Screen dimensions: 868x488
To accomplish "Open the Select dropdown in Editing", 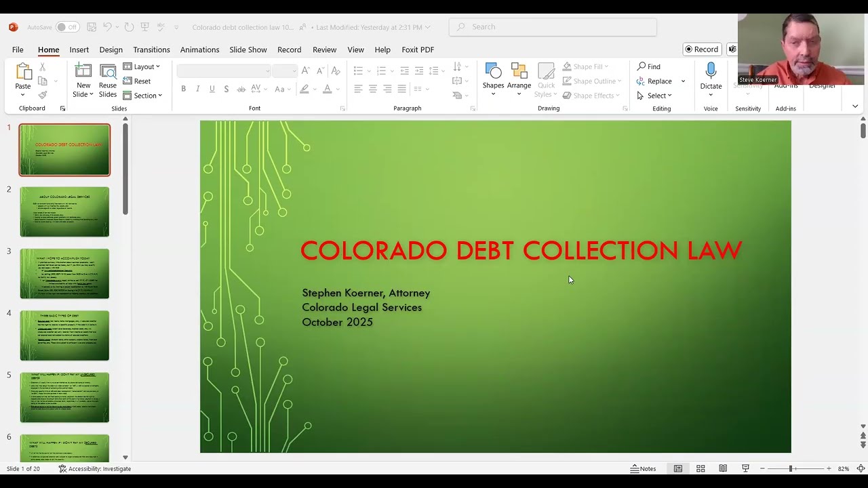I will coord(654,96).
